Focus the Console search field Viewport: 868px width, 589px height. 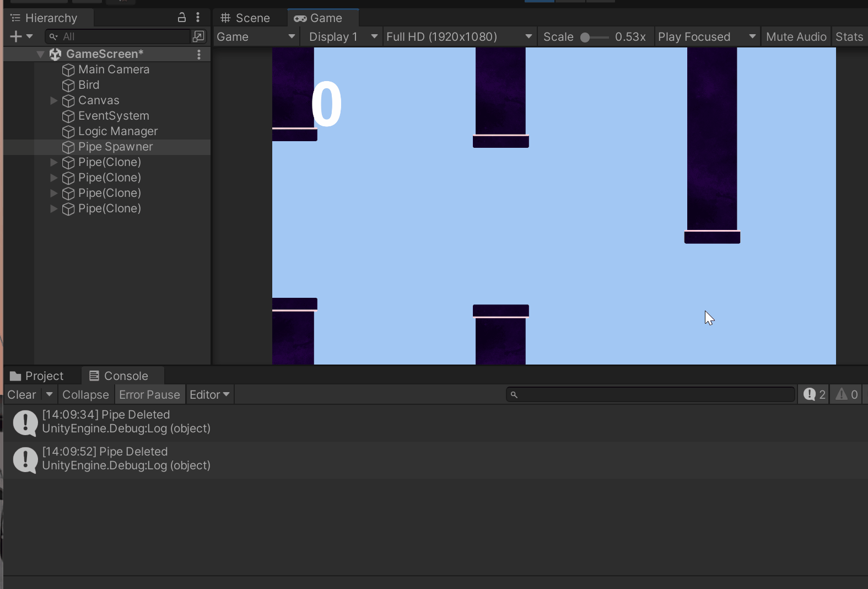coord(650,394)
